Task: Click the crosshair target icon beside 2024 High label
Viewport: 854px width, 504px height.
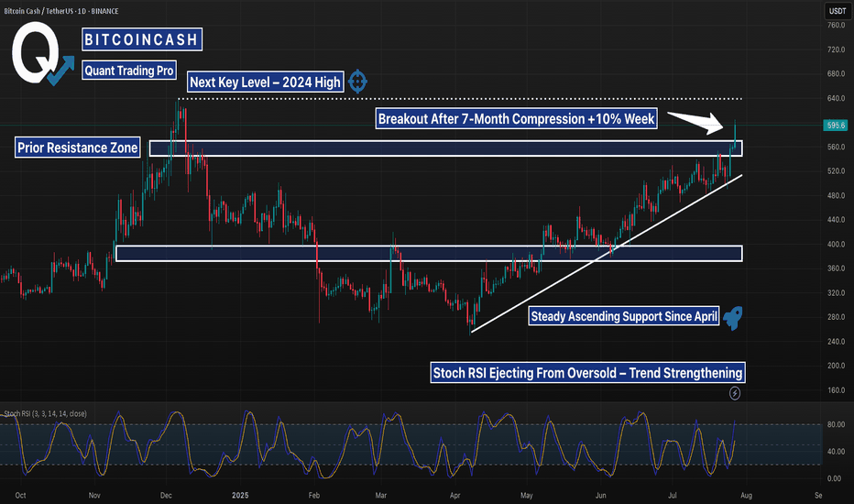Action: pyautogui.click(x=357, y=82)
